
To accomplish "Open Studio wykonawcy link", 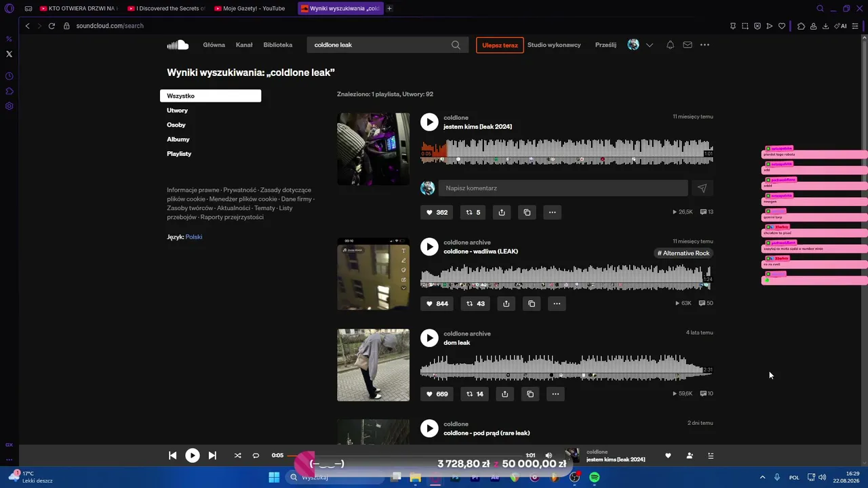I will [554, 45].
